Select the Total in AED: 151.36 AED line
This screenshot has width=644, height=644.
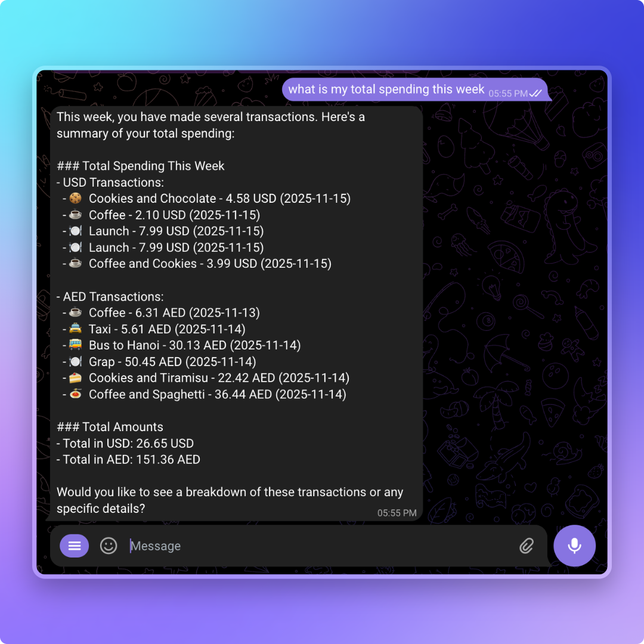(x=128, y=460)
